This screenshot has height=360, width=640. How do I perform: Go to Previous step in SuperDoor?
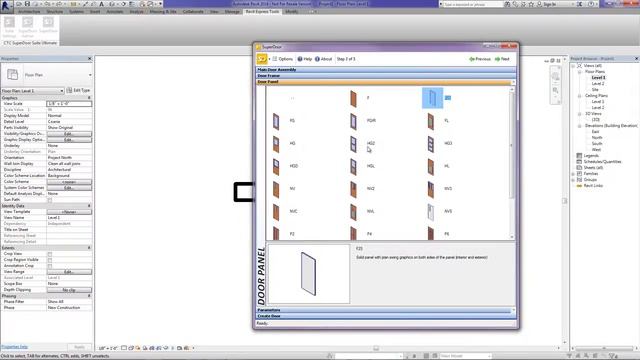click(480, 59)
